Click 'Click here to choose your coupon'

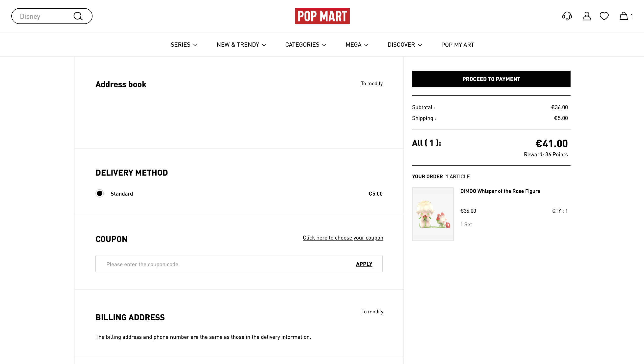point(343,238)
